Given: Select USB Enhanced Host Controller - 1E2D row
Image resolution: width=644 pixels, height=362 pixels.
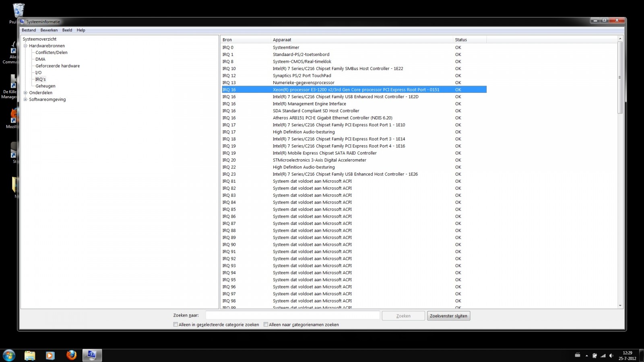Looking at the screenshot, I should (x=354, y=97).
